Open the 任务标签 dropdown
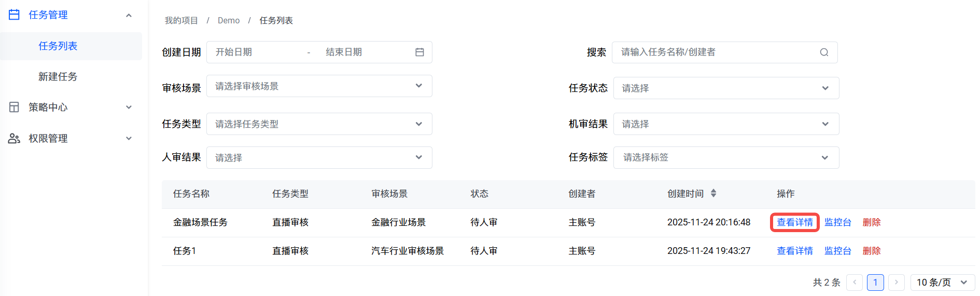The image size is (980, 296). click(726, 157)
